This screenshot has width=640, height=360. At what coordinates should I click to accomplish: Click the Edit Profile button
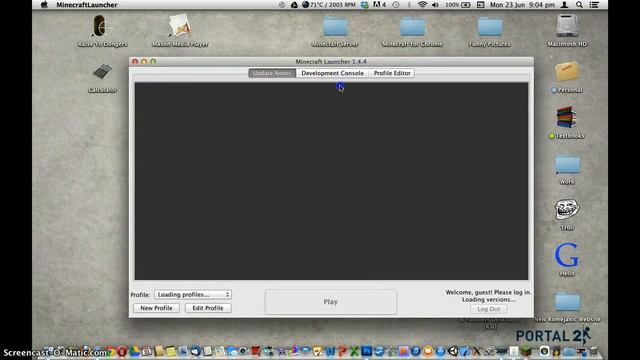click(x=208, y=308)
